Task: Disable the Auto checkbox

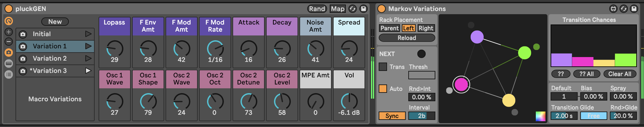Action: 383,89
